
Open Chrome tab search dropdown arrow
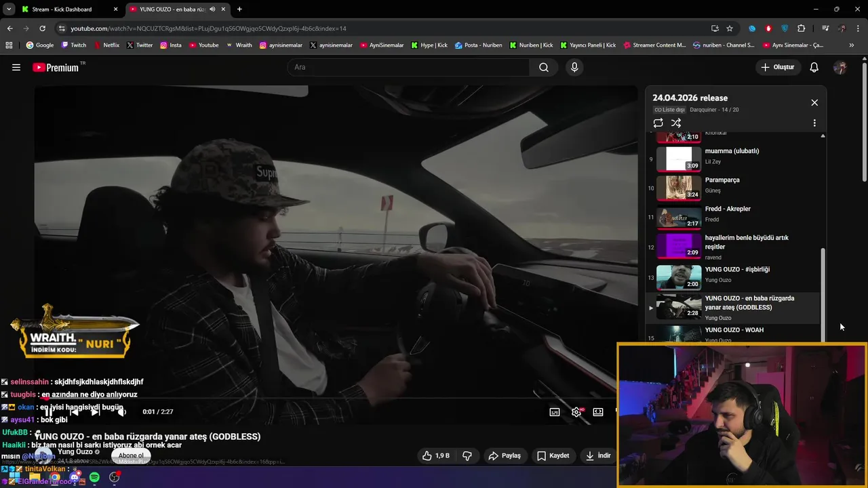click(x=9, y=9)
